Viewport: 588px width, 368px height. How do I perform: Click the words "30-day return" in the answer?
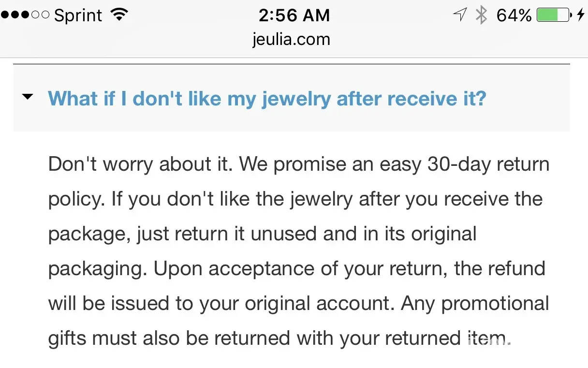[x=488, y=164]
